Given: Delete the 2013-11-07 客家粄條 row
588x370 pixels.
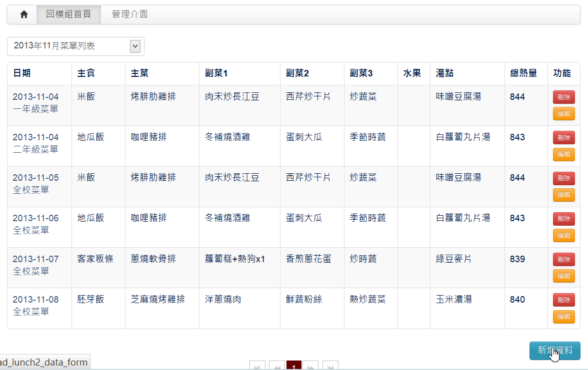Looking at the screenshot, I should [x=563, y=260].
